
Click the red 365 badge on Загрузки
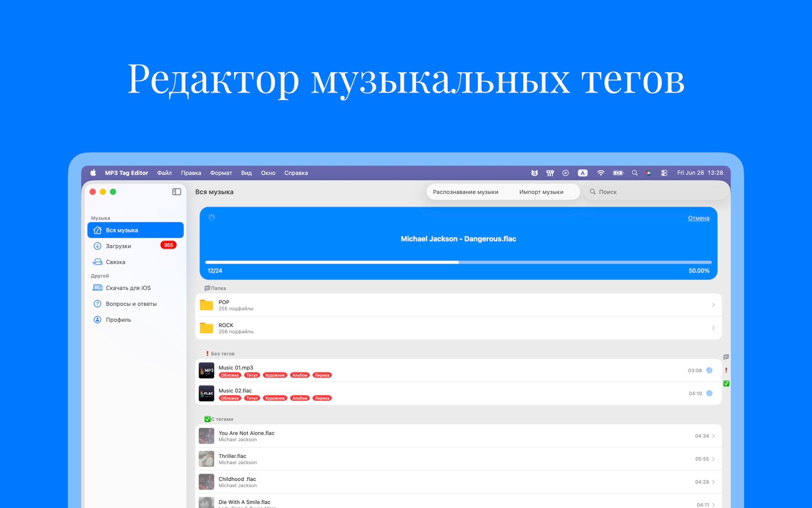coord(169,245)
